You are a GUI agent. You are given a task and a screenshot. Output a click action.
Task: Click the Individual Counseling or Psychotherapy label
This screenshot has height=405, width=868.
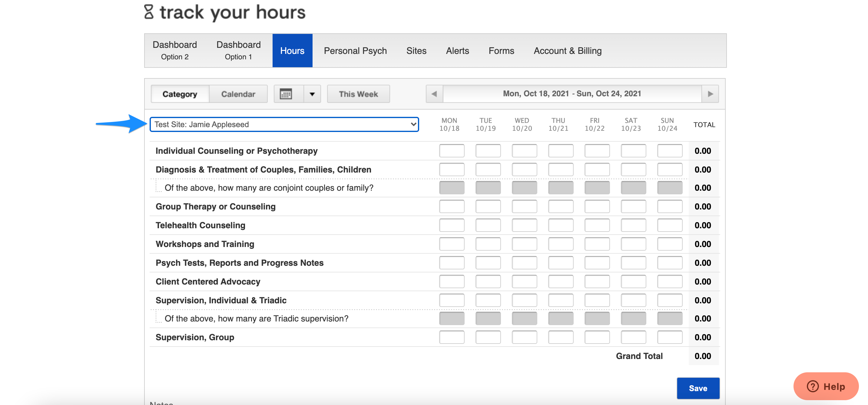tap(237, 151)
